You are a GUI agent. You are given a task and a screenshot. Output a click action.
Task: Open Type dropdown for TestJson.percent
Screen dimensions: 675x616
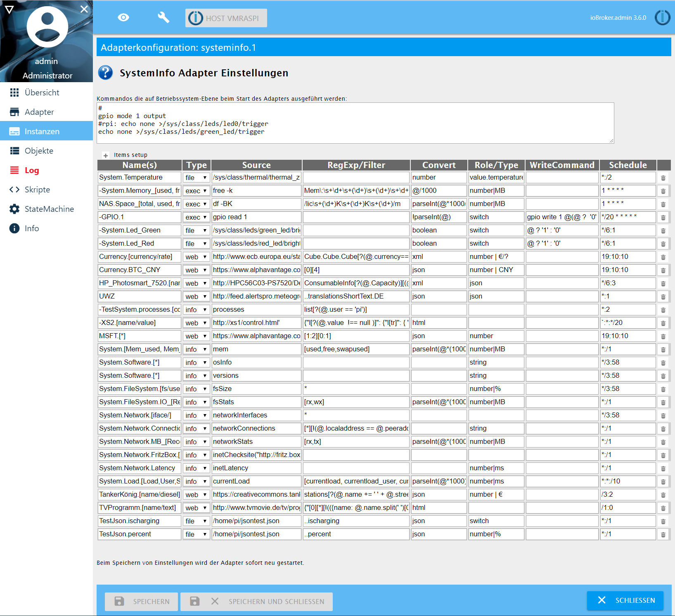point(197,534)
